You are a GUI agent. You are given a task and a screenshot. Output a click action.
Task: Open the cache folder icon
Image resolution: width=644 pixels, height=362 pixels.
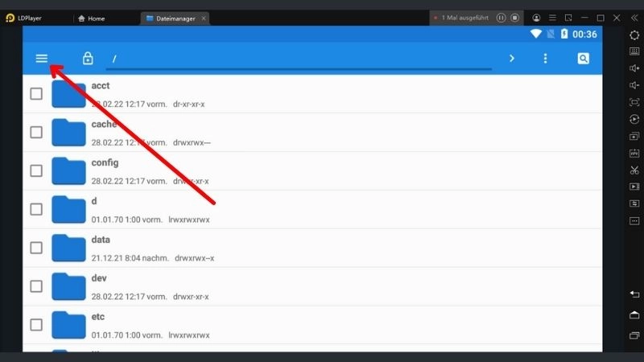[68, 133]
